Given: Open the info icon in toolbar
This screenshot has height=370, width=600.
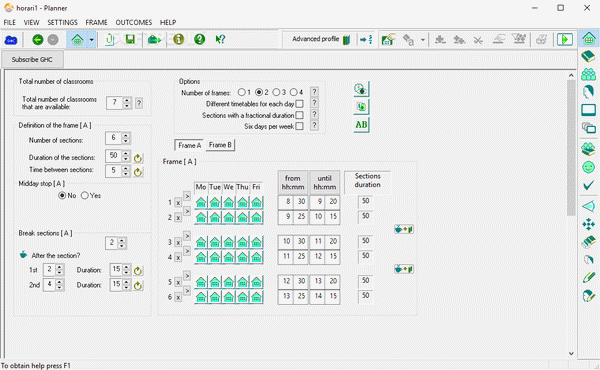Looking at the screenshot, I should click(178, 39).
